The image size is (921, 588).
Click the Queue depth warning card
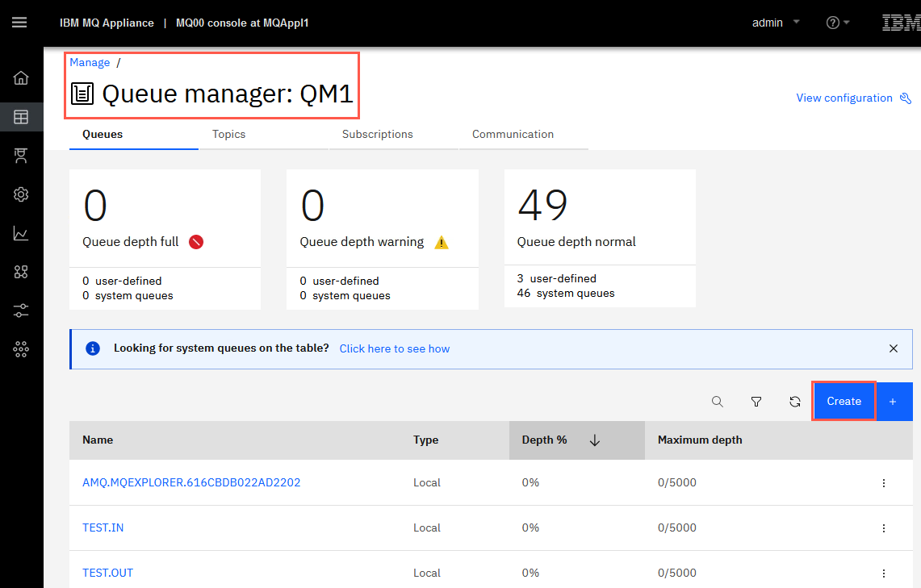click(383, 240)
